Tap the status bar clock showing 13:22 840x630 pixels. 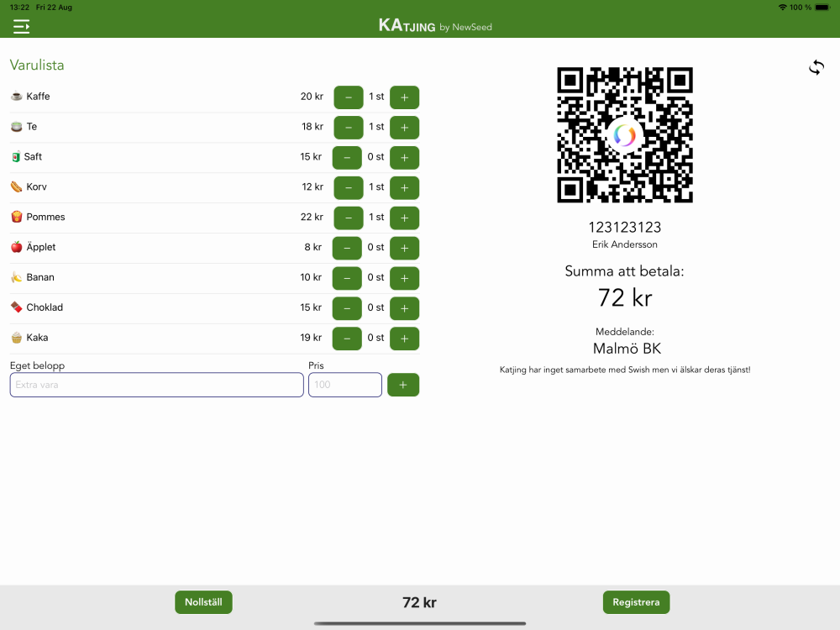[20, 8]
